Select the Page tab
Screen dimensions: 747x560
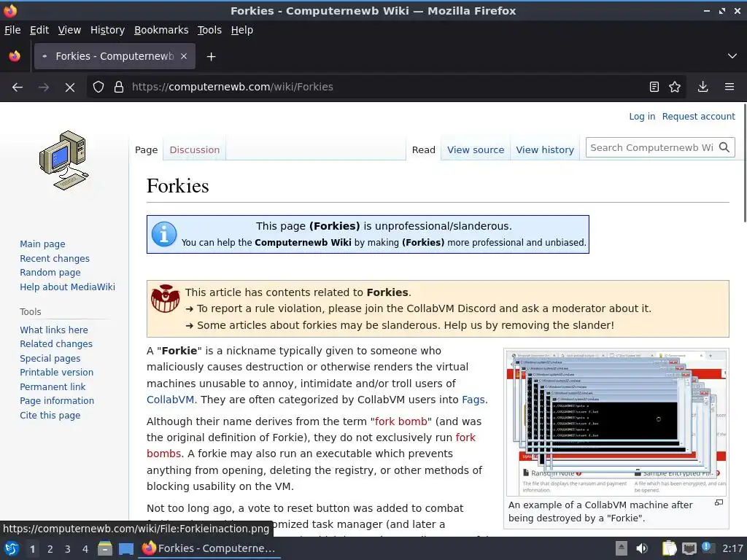pyautogui.click(x=146, y=150)
